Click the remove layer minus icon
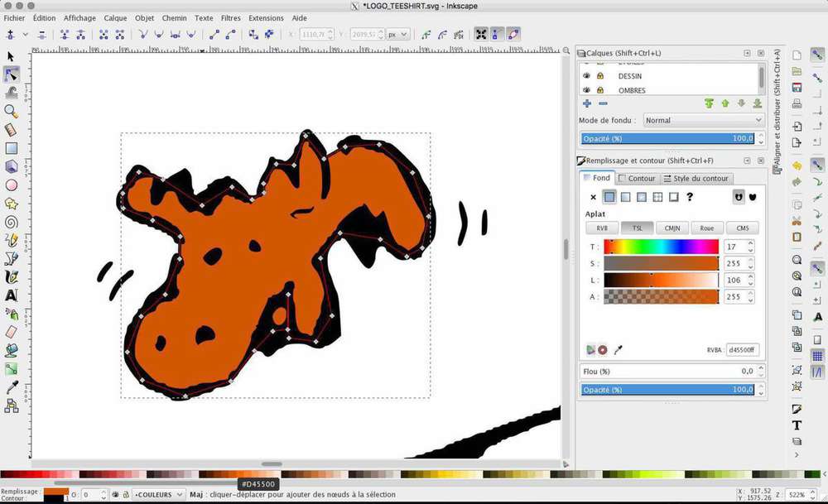This screenshot has width=828, height=504. 603,103
